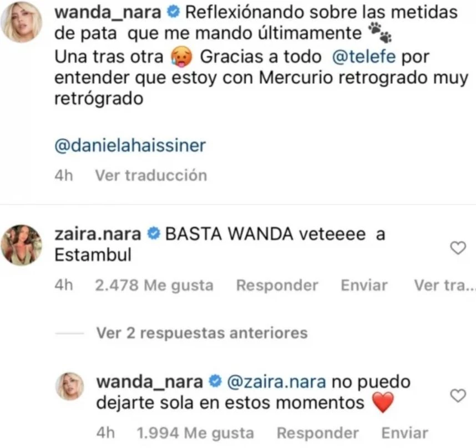The image size is (476, 448).
Task: Like zaira.nara's comment with the heart icon
Action: tap(458, 248)
